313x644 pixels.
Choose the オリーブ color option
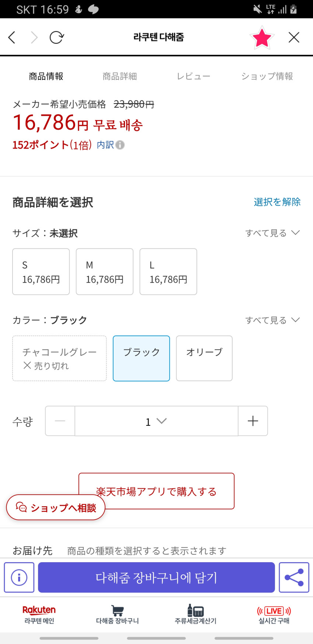(204, 358)
